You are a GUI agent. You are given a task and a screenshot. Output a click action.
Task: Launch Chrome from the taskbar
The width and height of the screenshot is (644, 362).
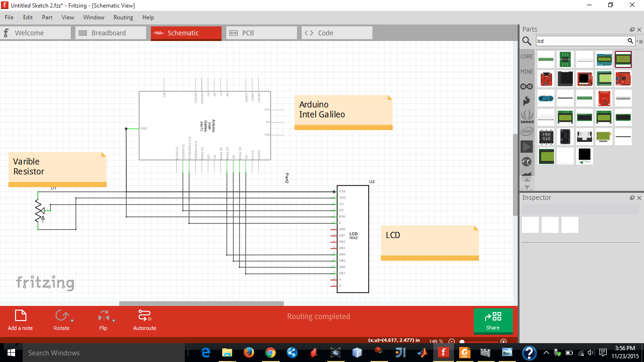click(x=270, y=353)
